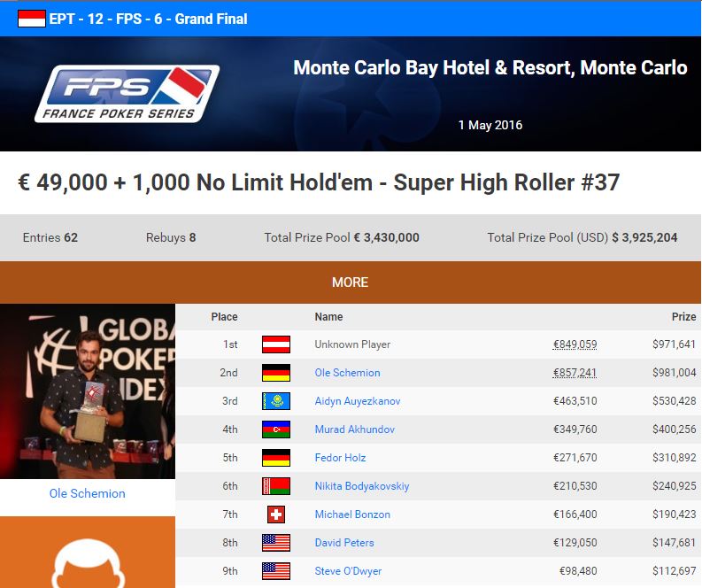Click the Total Prize Pool € 3,430,000 text
This screenshot has width=702, height=588.
342,237
